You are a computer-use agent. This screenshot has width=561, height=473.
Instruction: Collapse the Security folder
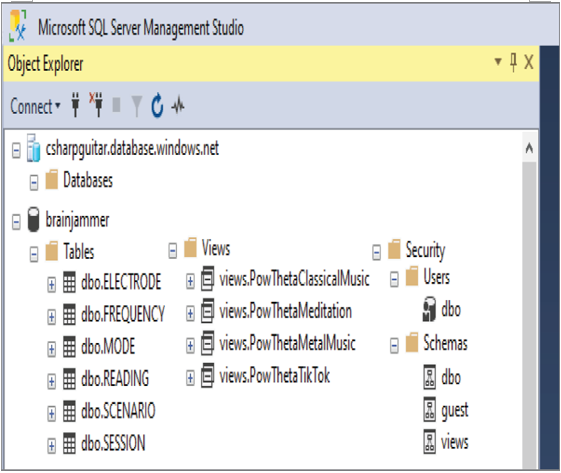376,253
